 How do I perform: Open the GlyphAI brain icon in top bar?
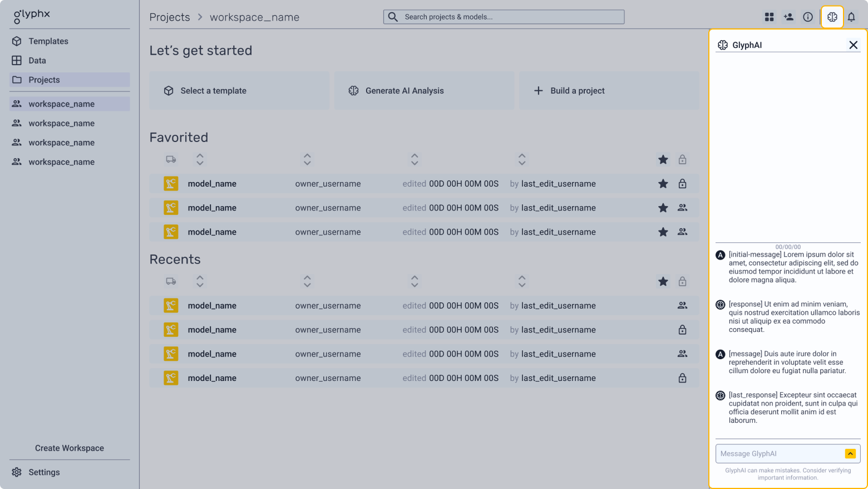832,17
